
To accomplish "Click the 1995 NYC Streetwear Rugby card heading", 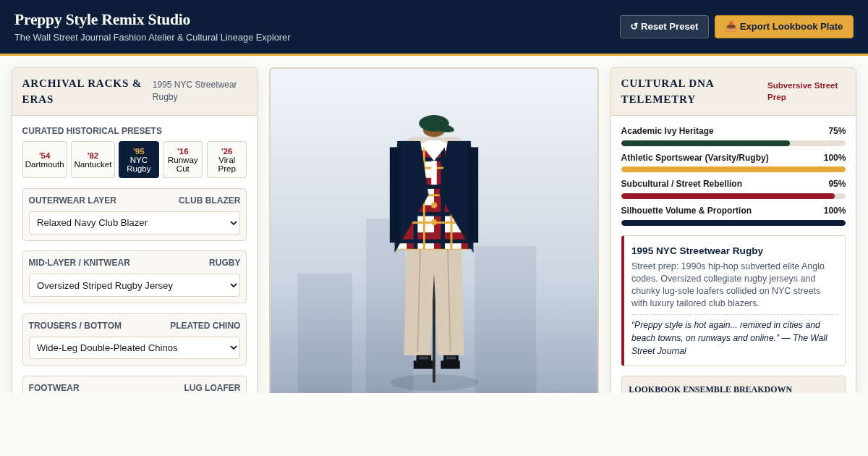I will coord(697,250).
